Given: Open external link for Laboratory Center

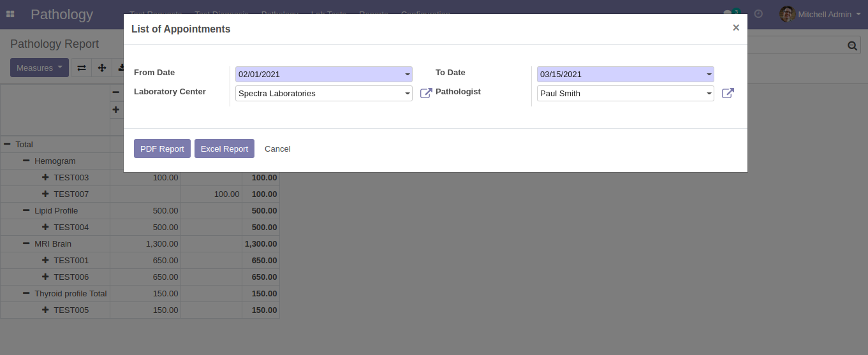Looking at the screenshot, I should (x=426, y=94).
